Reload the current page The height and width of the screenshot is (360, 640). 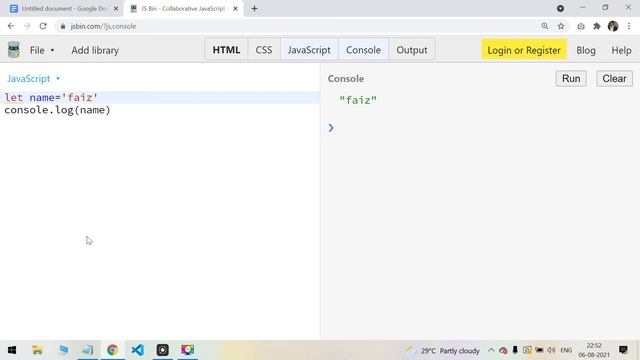click(x=43, y=26)
